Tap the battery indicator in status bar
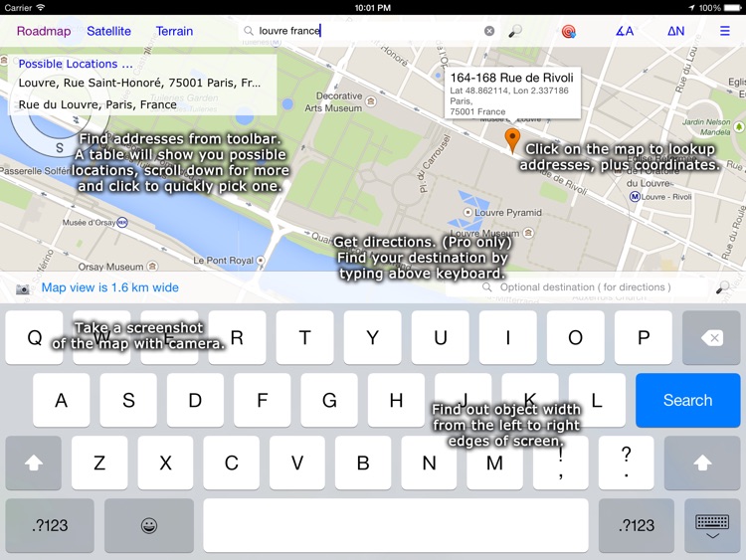The width and height of the screenshot is (746, 560). [x=732, y=8]
